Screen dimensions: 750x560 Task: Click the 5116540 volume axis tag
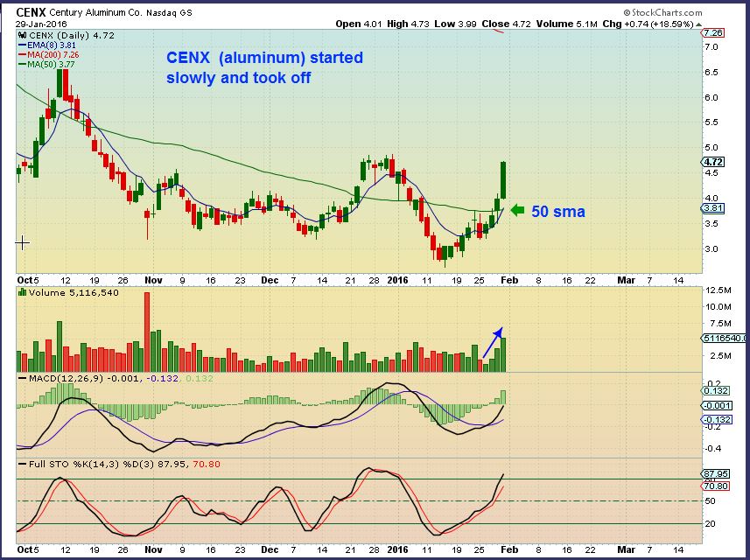[x=724, y=338]
